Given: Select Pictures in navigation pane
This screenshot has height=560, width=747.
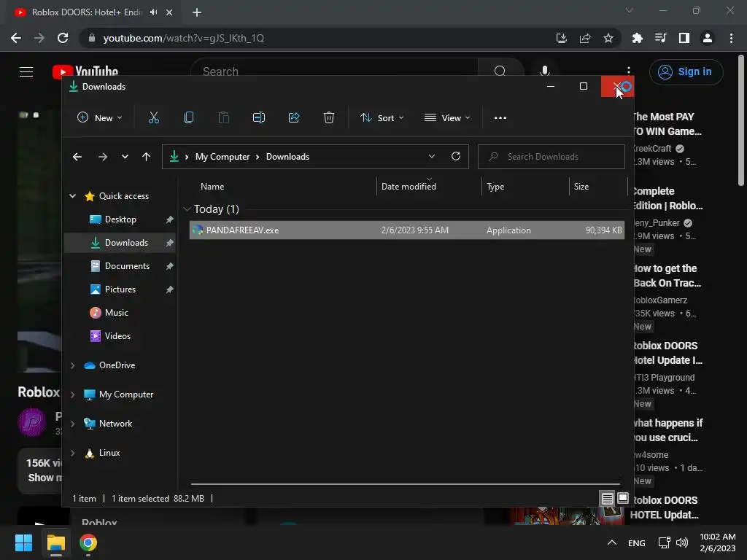Looking at the screenshot, I should click(x=120, y=289).
